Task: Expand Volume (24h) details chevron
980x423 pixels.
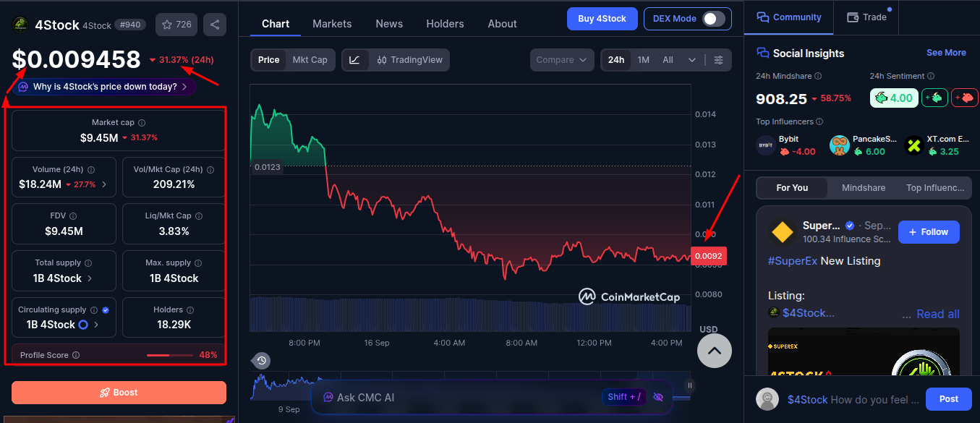Action: click(103, 184)
